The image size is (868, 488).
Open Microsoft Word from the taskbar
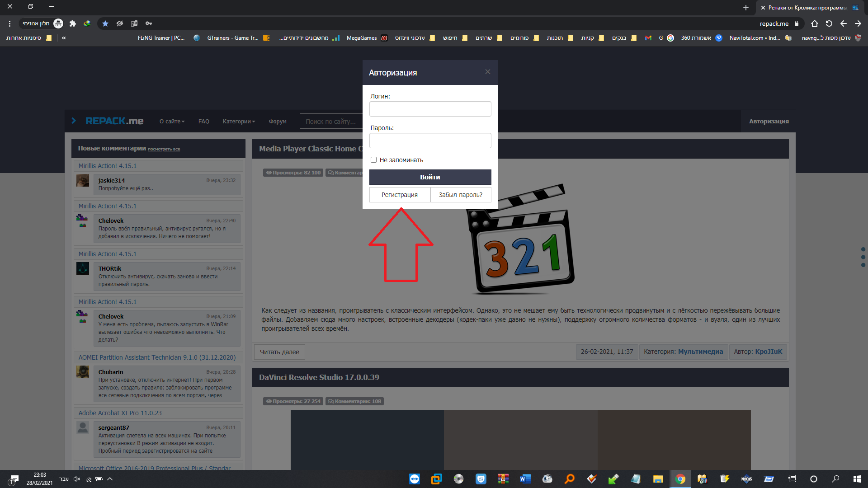(x=525, y=479)
